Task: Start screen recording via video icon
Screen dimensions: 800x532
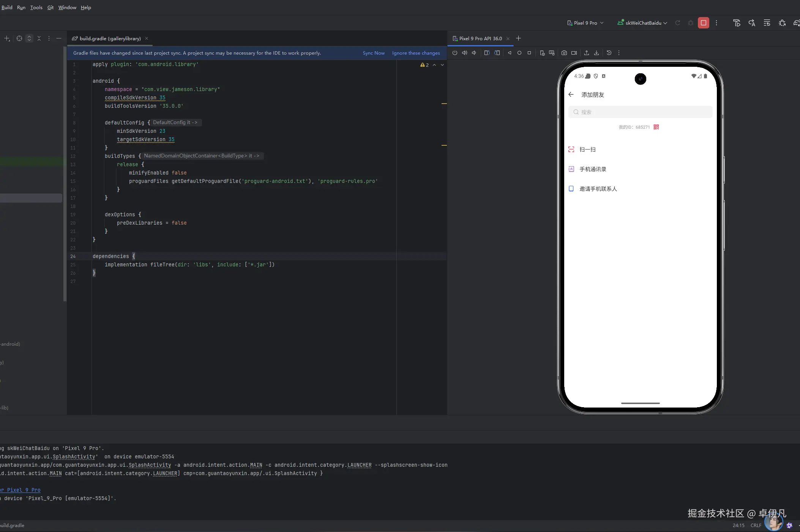Action: (574, 53)
